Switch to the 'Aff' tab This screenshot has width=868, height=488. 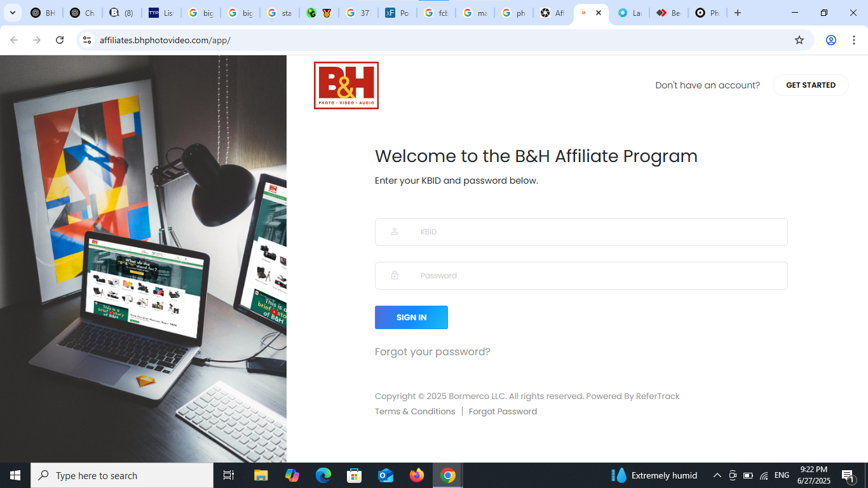coord(552,13)
